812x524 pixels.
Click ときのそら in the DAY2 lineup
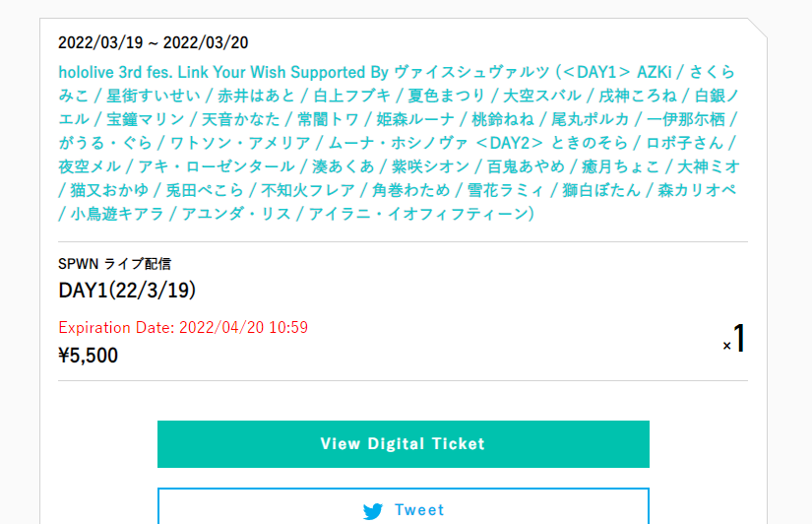coord(590,143)
